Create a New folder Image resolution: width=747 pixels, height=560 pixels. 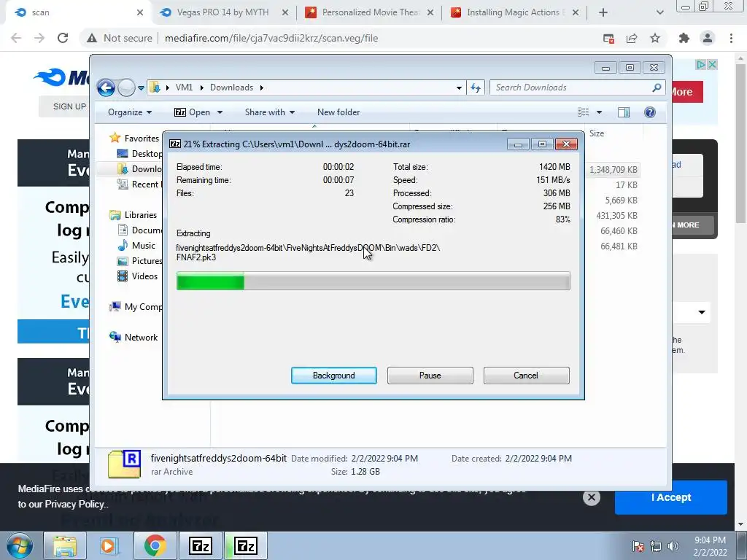coord(338,112)
